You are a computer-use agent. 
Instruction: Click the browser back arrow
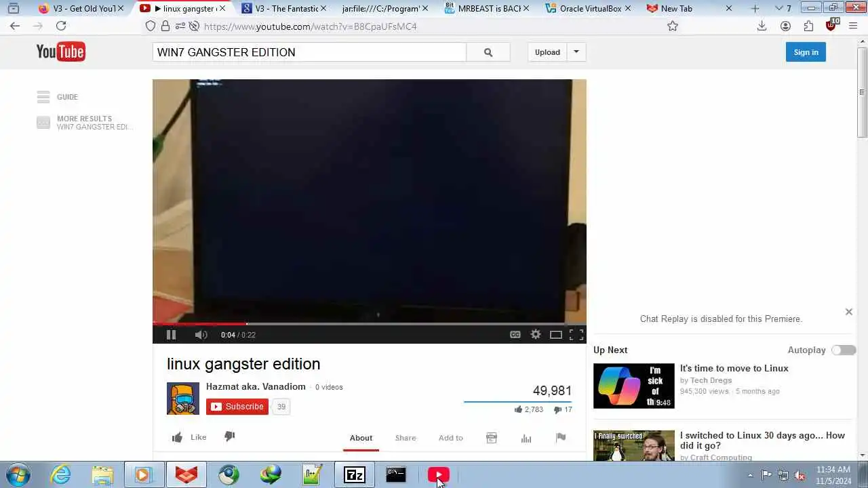15,26
